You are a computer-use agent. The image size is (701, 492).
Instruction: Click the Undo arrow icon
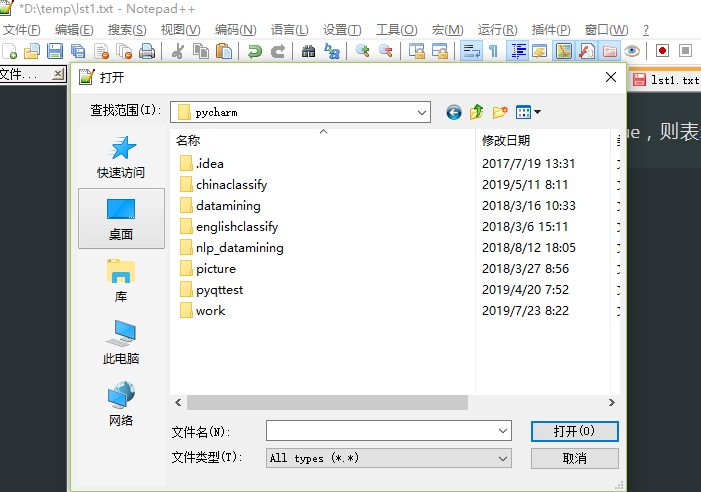pos(255,51)
